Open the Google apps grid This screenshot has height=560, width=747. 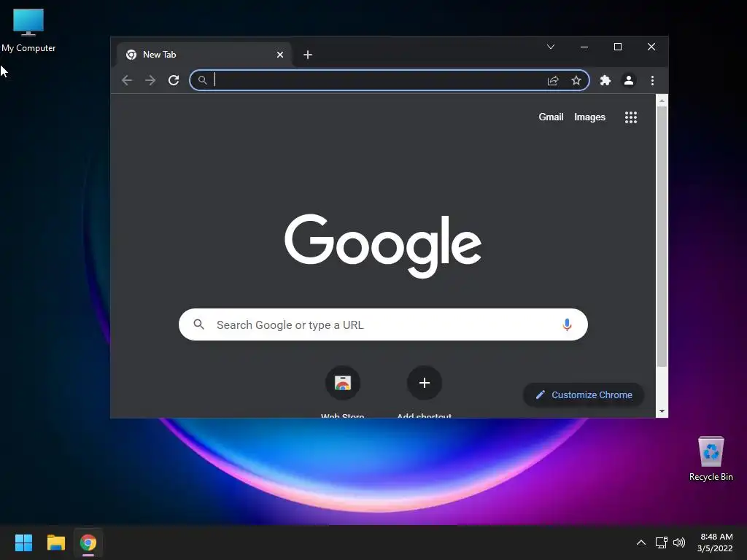(x=631, y=117)
